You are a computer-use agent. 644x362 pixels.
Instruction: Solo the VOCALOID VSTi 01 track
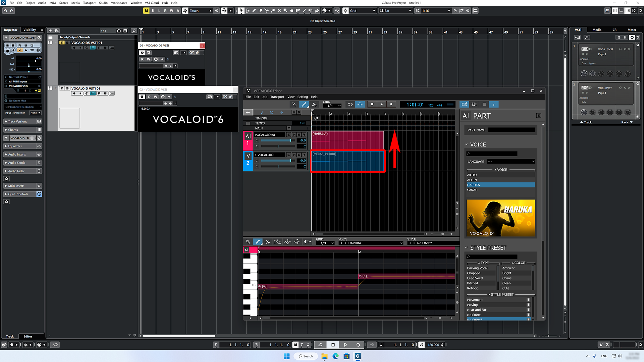click(67, 88)
